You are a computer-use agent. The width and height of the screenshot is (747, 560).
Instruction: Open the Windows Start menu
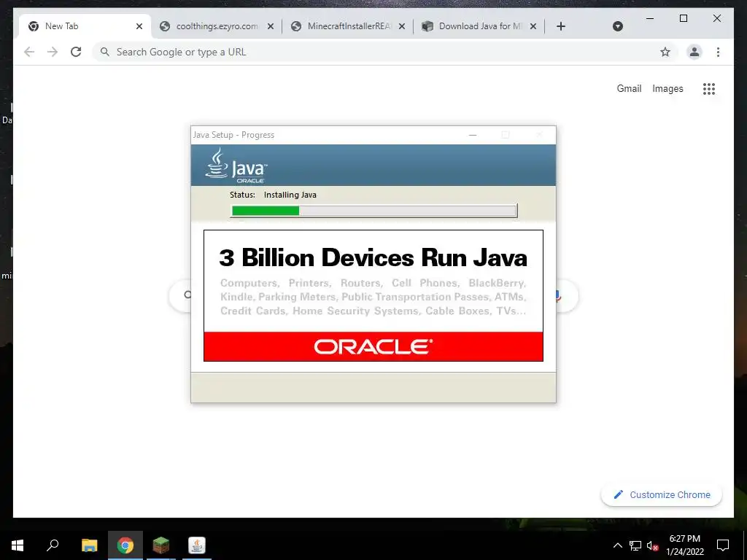[18, 545]
